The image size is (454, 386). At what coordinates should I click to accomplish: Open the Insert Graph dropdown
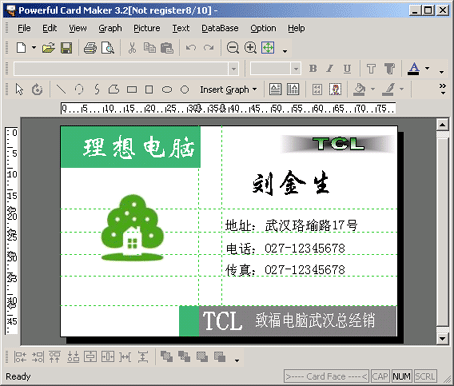pyautogui.click(x=228, y=89)
